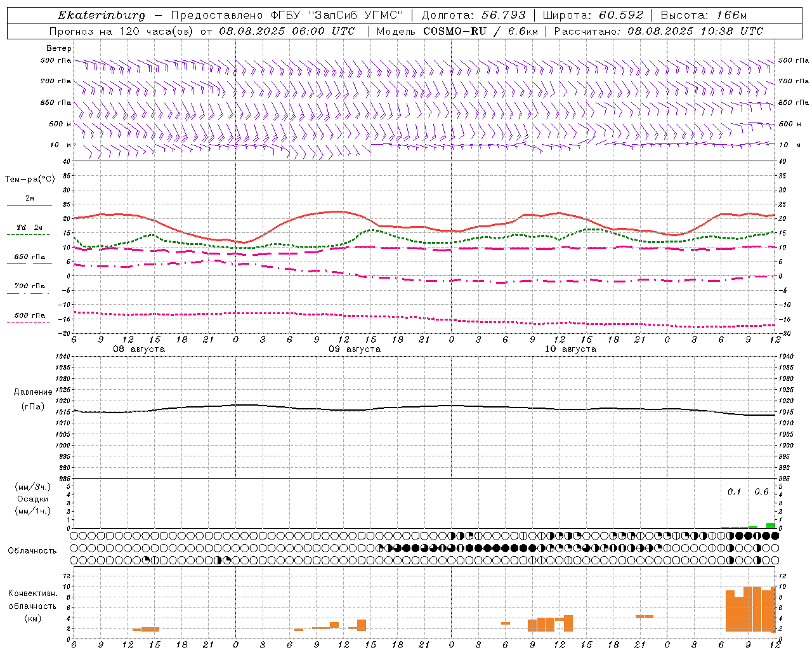This screenshot has height=650, width=812.
Task: Click the "(мм/3ч.)" precipitation unit label
Action: (33, 487)
